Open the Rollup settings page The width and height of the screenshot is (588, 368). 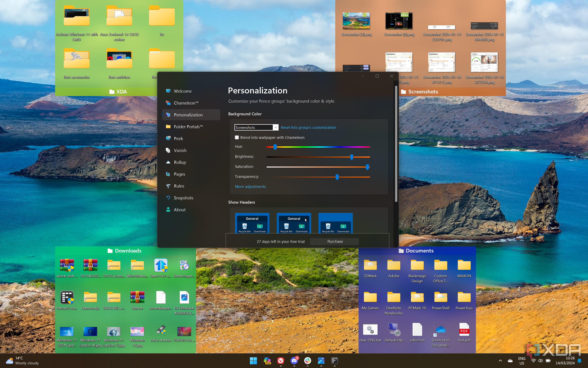pos(191,162)
